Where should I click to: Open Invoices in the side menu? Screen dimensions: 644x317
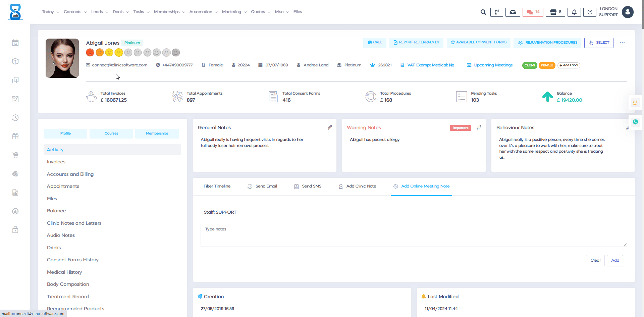[x=56, y=162]
